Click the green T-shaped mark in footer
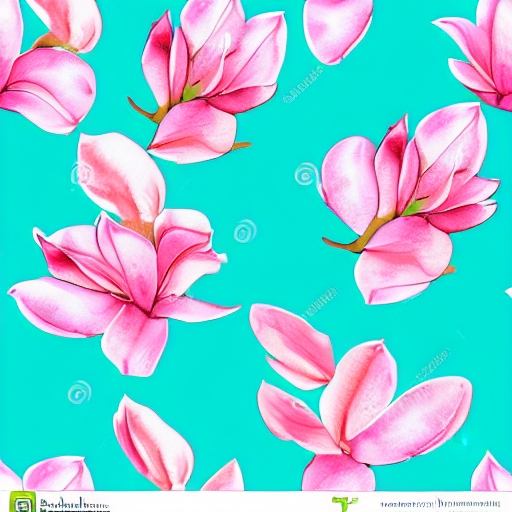Viewport: 512px width, 512px height. tap(345, 504)
